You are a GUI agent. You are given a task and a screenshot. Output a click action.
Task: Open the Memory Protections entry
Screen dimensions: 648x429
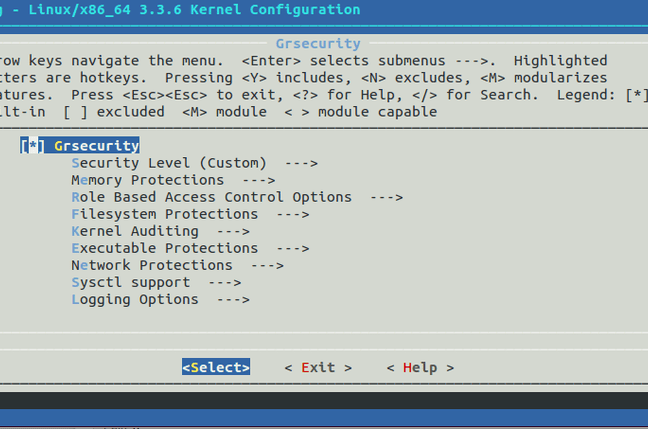coord(148,180)
